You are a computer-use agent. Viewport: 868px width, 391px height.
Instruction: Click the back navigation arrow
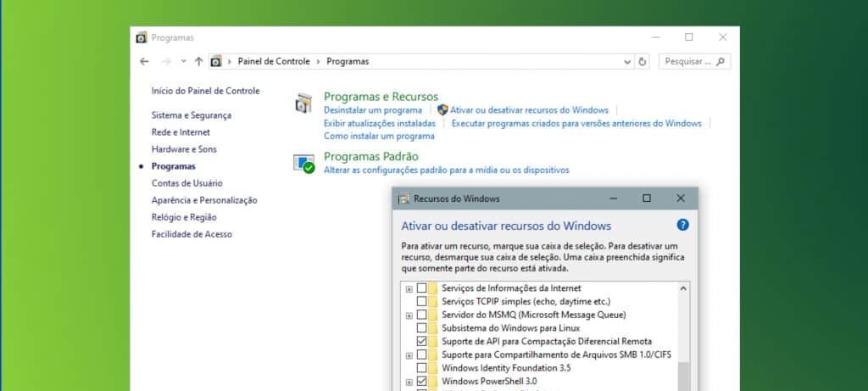coord(144,61)
